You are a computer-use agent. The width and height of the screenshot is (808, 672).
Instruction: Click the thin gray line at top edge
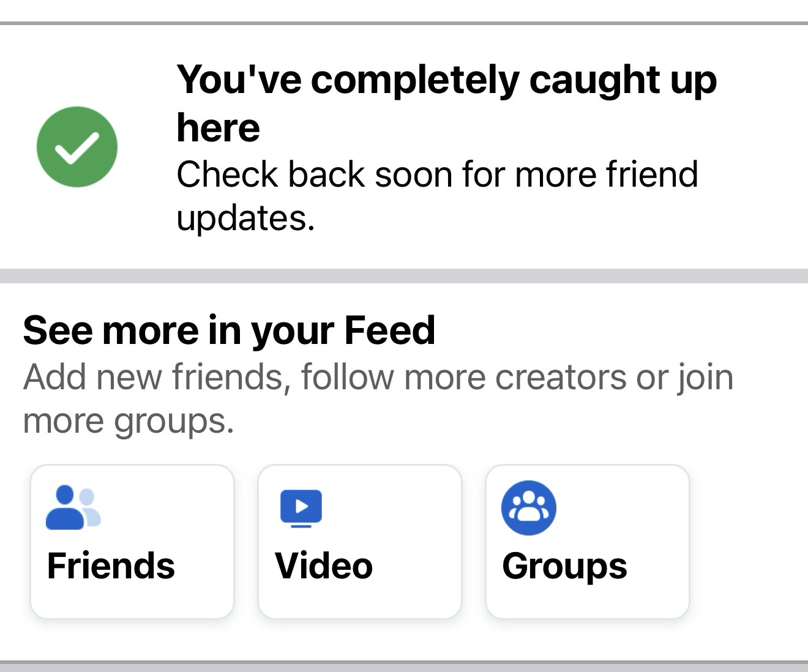(404, 23)
